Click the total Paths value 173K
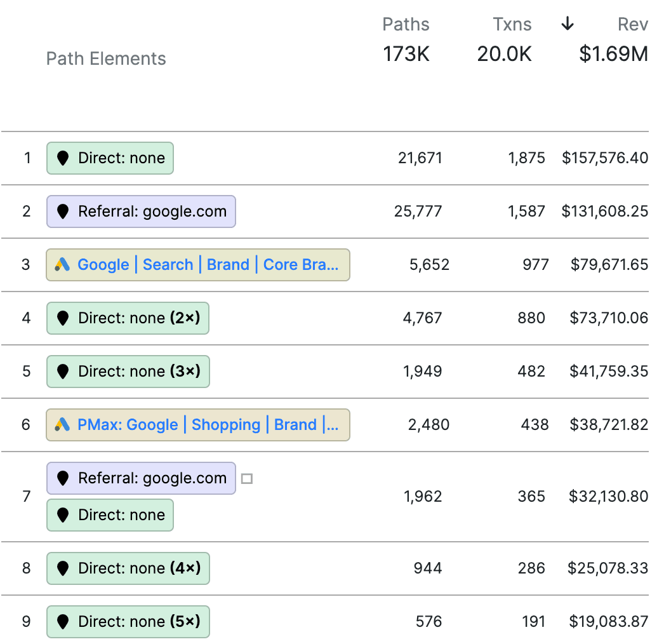 click(x=406, y=54)
